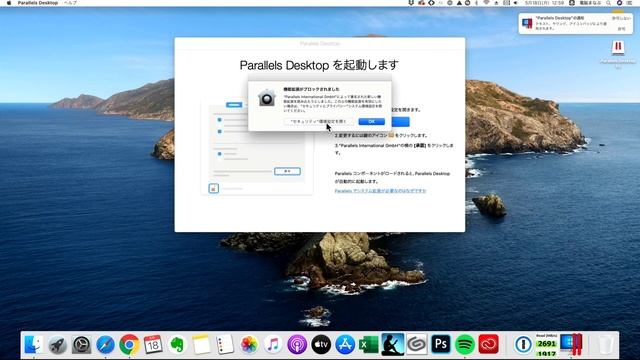Open Parallels Desktop installer icon on desktop

coord(618,49)
